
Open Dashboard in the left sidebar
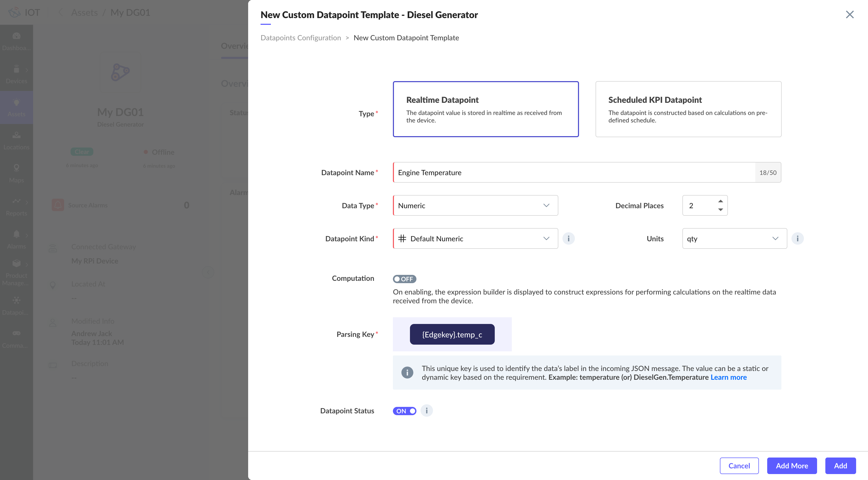coord(16,41)
